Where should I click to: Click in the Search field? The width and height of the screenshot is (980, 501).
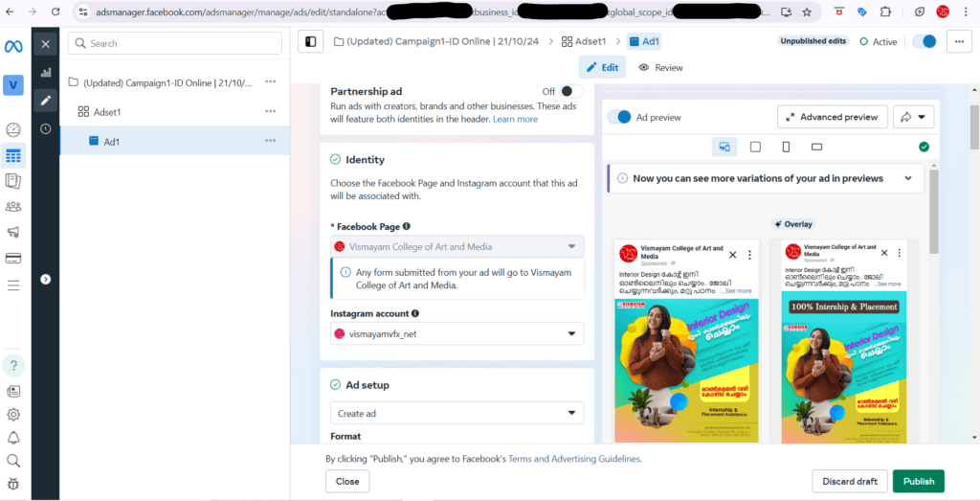coord(175,43)
